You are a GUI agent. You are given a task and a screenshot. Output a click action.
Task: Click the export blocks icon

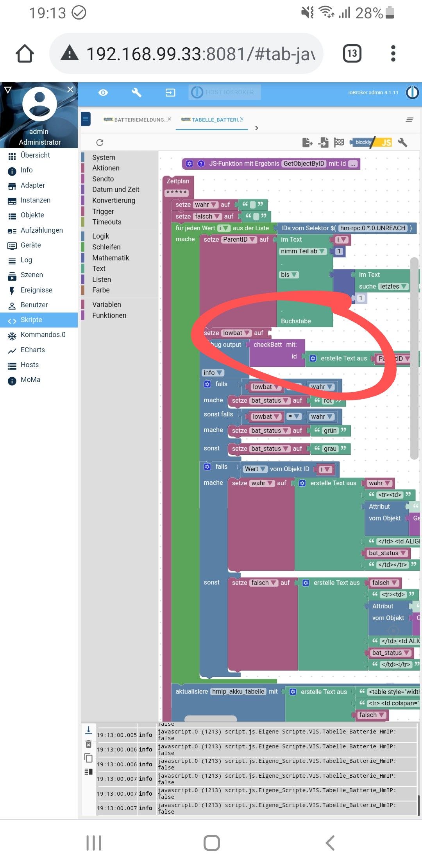308,142
